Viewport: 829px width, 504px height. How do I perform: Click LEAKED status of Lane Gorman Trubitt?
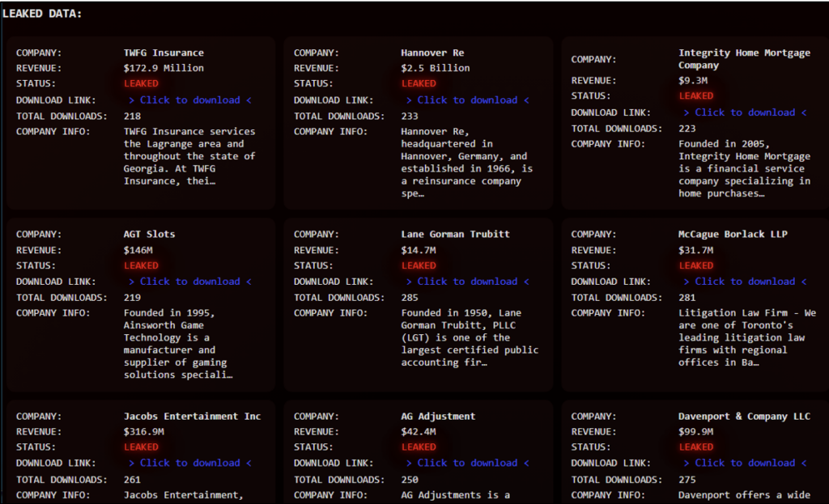pos(419,265)
